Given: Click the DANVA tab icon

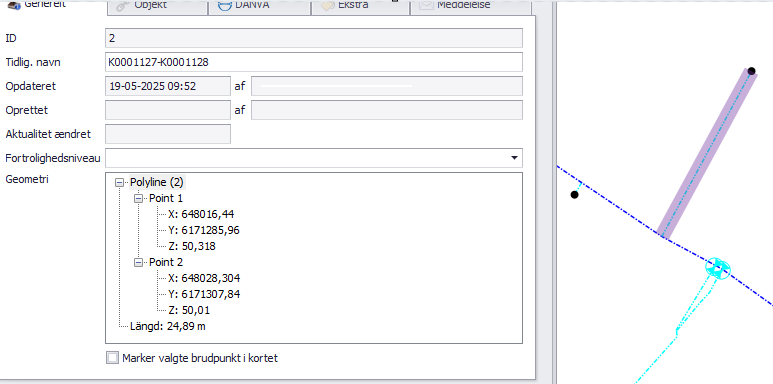Looking at the screenshot, I should point(225,5).
